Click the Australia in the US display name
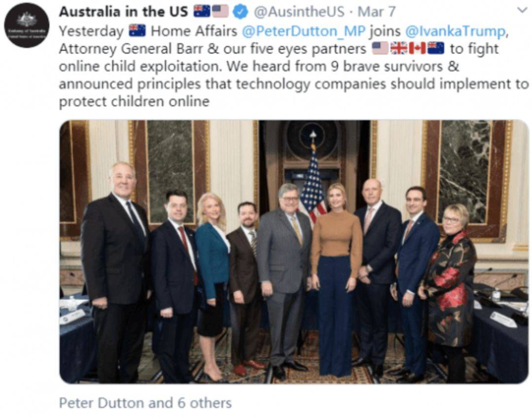 [x=124, y=12]
